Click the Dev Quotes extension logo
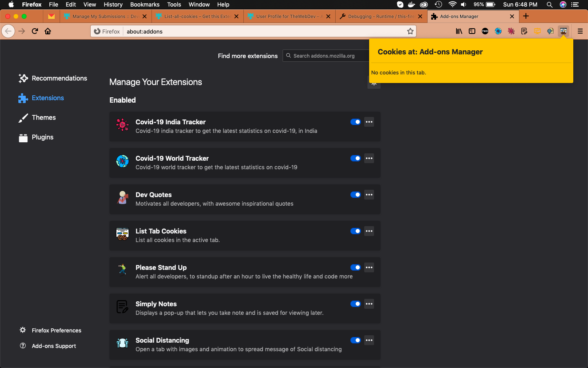The width and height of the screenshot is (588, 368). pos(122,197)
